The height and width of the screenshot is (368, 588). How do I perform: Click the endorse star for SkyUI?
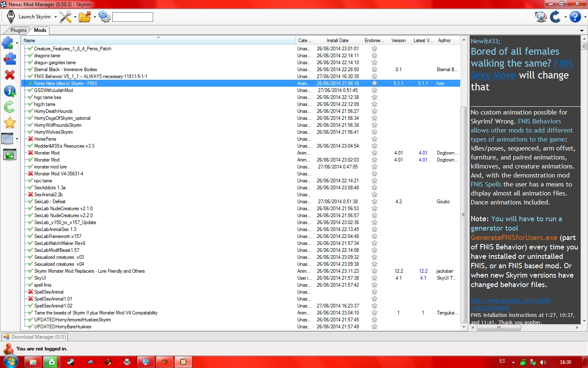tap(374, 278)
